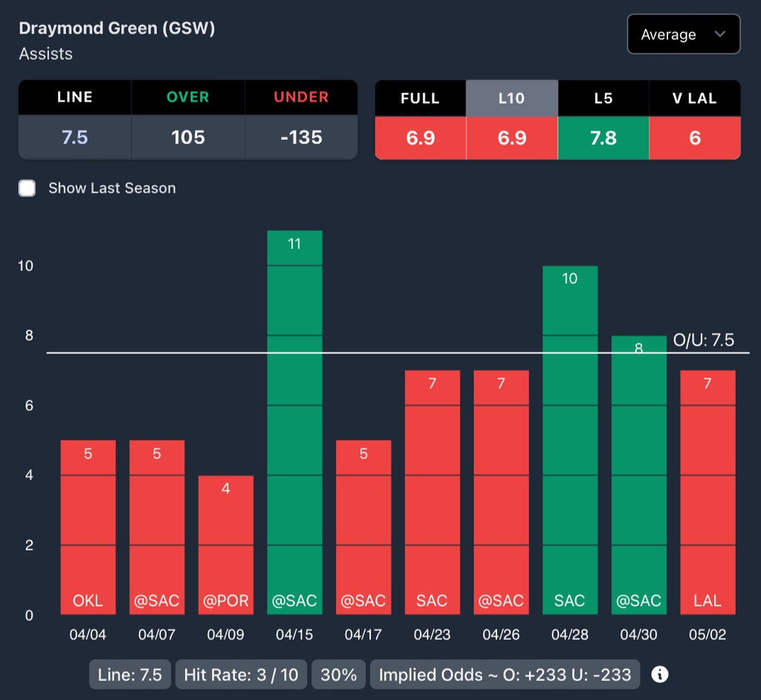The width and height of the screenshot is (761, 700).
Task: Click the UNDER column header
Action: point(301,97)
